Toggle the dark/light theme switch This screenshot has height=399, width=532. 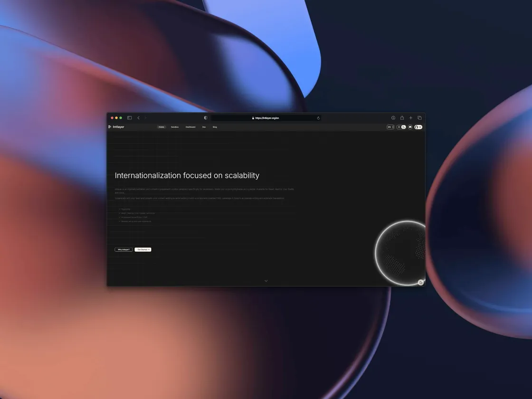coord(401,127)
